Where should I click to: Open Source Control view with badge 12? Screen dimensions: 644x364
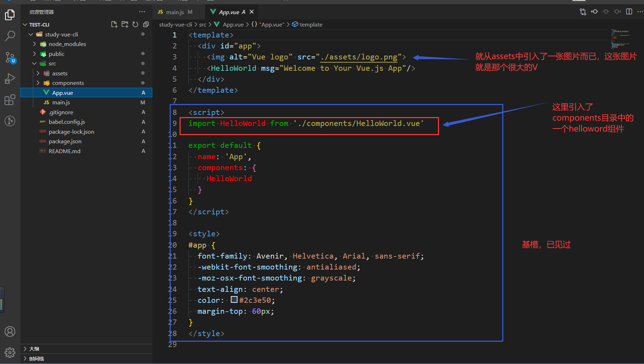[10, 57]
